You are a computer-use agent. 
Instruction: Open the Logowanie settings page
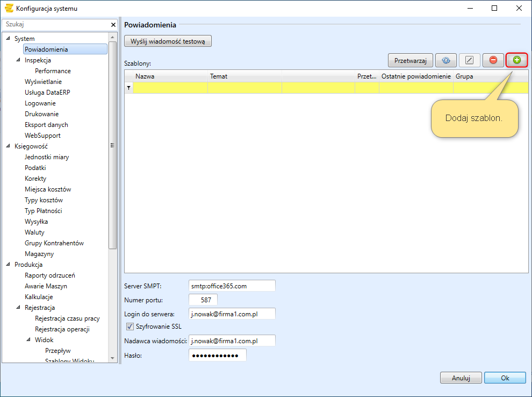[40, 103]
